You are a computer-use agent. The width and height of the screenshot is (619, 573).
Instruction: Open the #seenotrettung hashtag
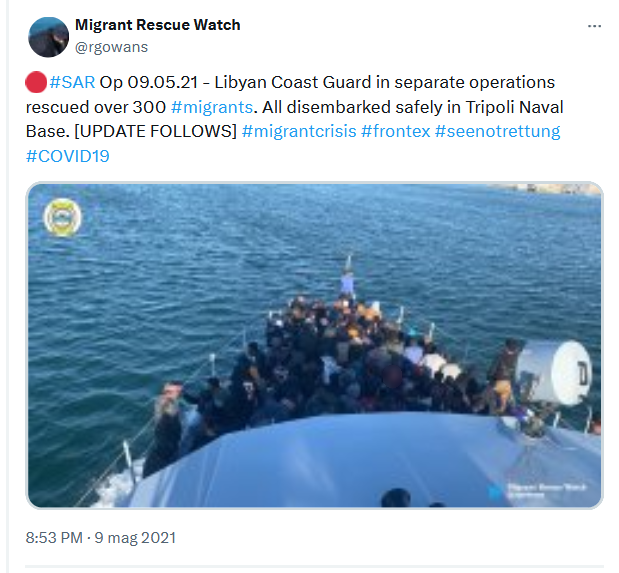(497, 131)
